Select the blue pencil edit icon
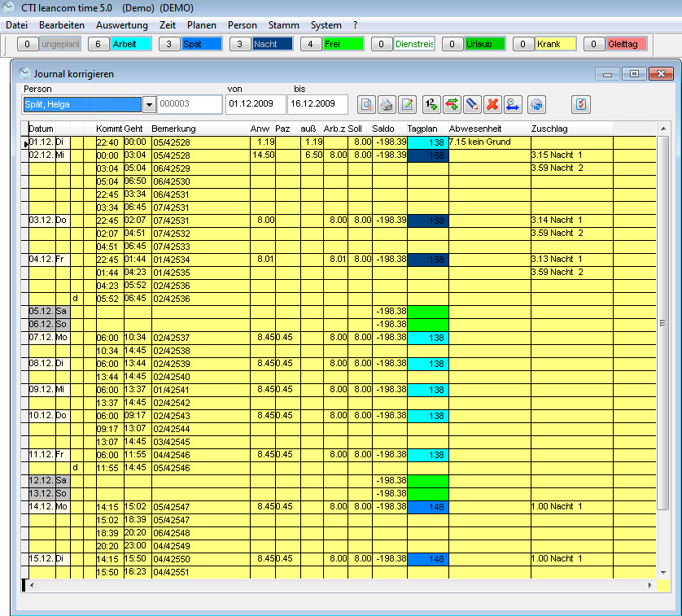The width and height of the screenshot is (682, 616). (x=472, y=104)
